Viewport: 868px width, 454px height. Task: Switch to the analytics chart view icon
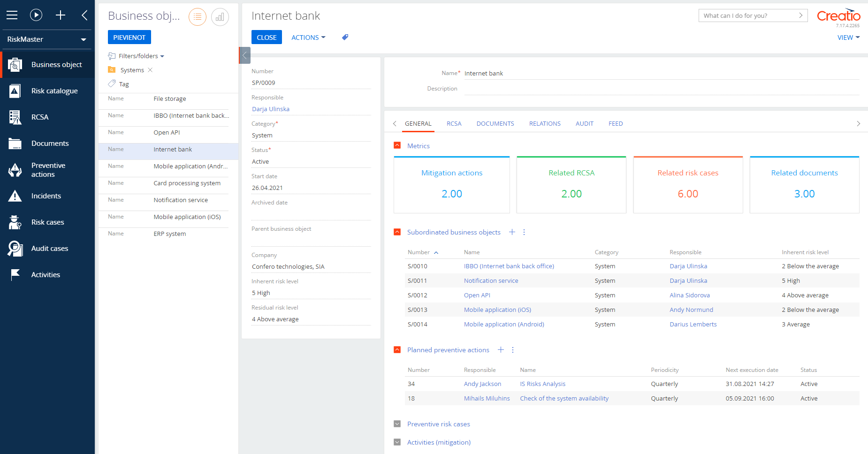(220, 16)
